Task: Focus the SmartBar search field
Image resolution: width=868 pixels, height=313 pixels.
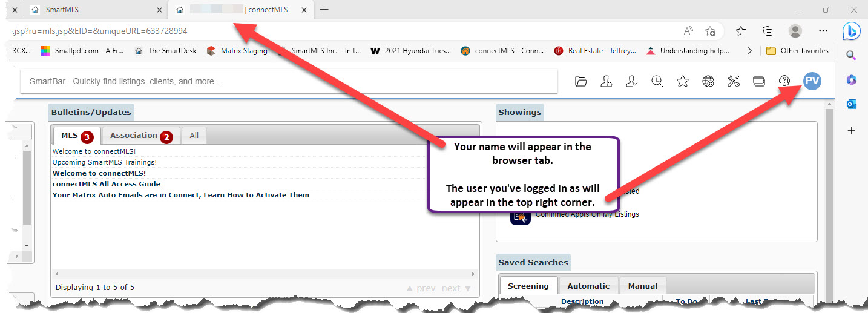Action: click(x=289, y=81)
